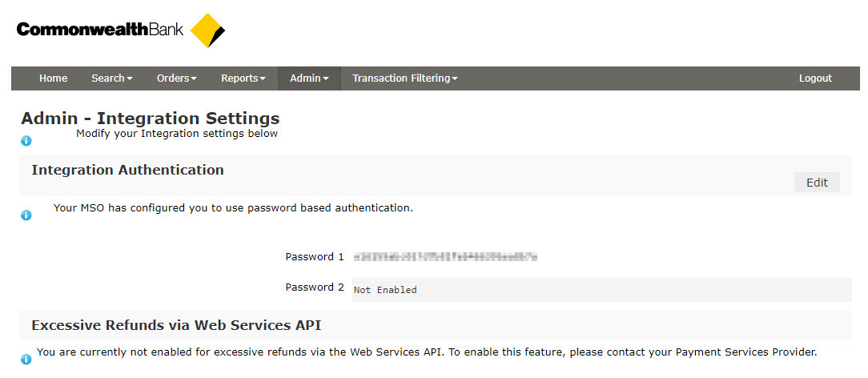Click the info icon beside the page heading
This screenshot has width=868, height=378.
pyautogui.click(x=26, y=141)
